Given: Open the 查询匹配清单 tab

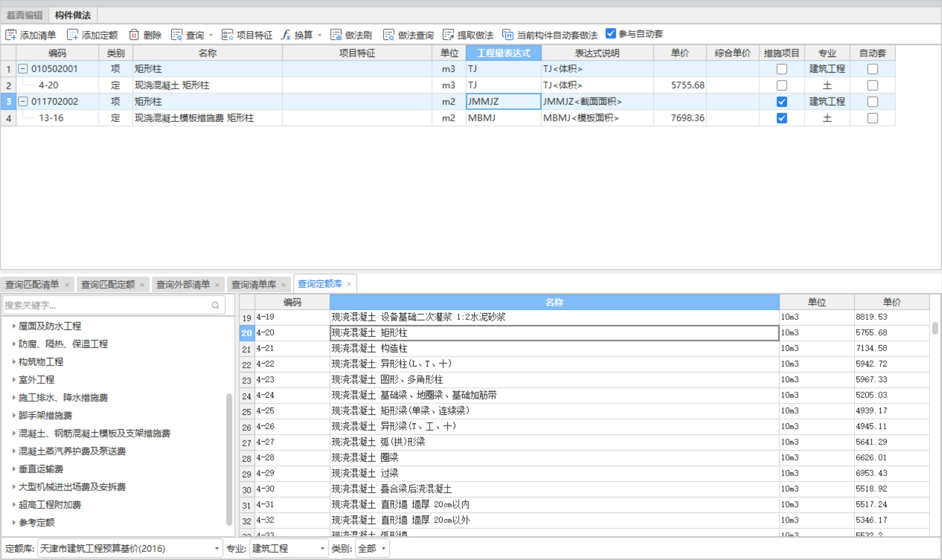Looking at the screenshot, I should 32,284.
